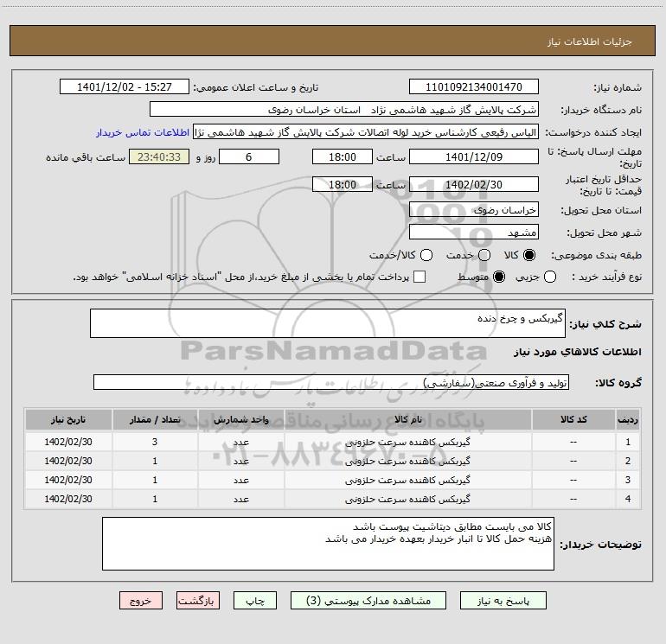
Task: Click the گروه کالا field
Action: pyautogui.click(x=331, y=382)
